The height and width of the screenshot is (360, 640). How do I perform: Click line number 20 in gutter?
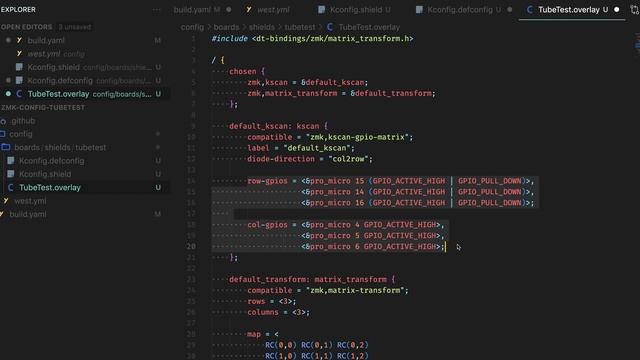(191, 247)
